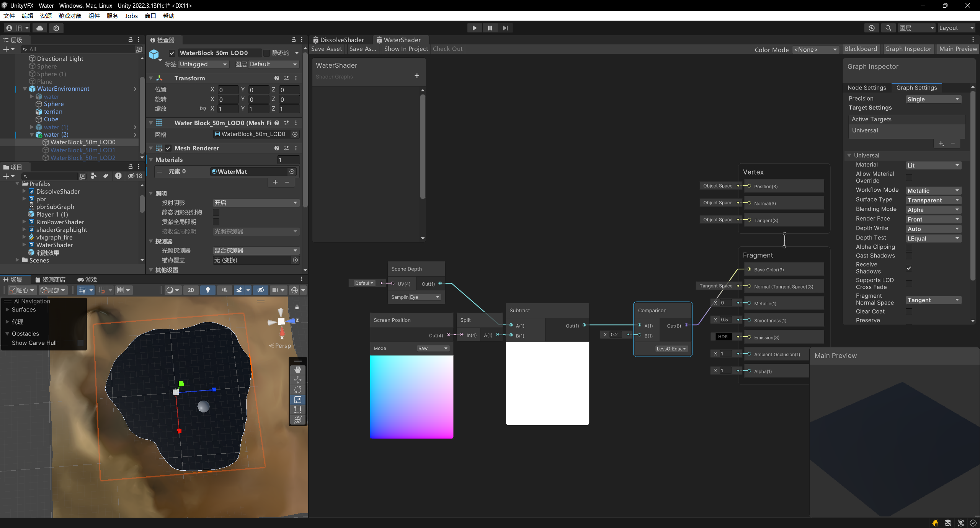Open Undo History clock icon
The image size is (980, 528).
[x=872, y=28]
